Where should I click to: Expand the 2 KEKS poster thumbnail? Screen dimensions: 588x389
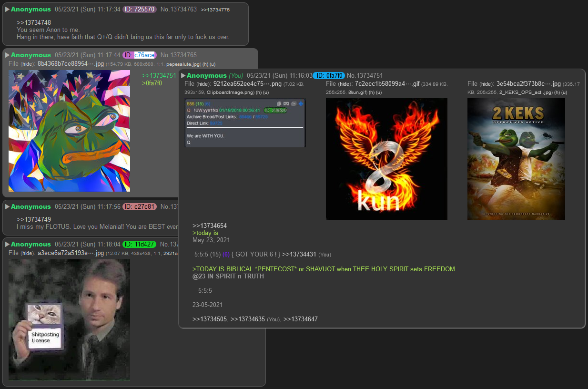516,159
